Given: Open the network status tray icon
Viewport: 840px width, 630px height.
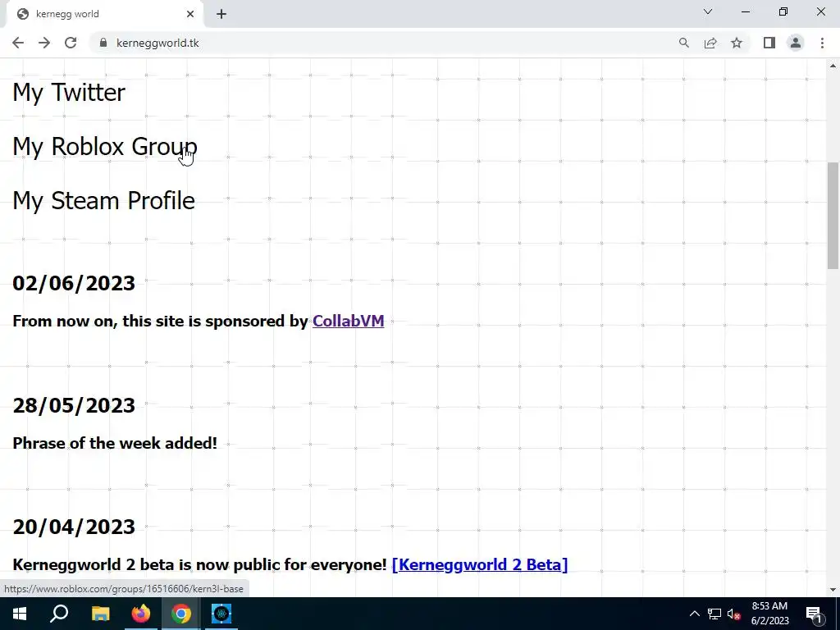Looking at the screenshot, I should pos(714,614).
